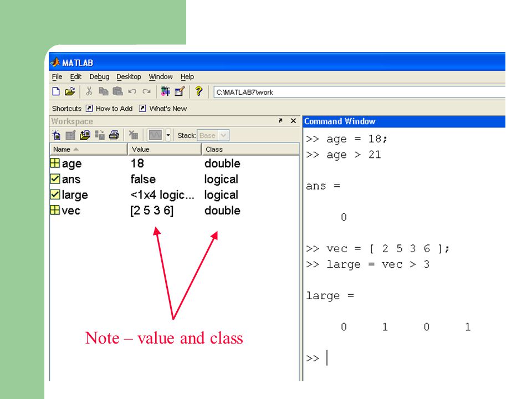Click the '[2 5 3 6]' value cell

pyautogui.click(x=152, y=211)
